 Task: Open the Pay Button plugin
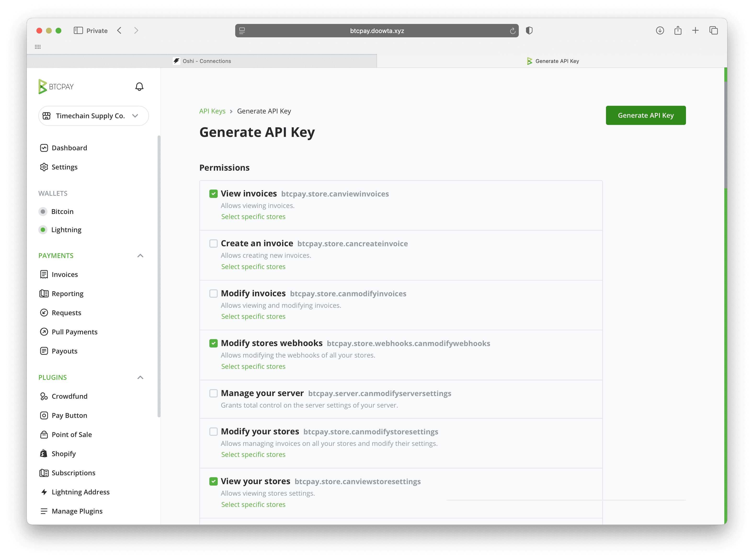[x=44, y=415]
